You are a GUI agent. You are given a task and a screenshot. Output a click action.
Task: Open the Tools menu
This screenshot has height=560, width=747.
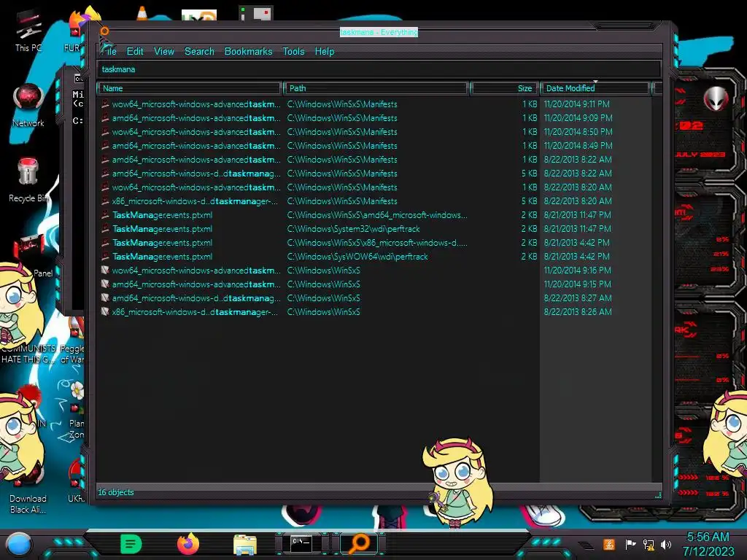[x=293, y=52]
